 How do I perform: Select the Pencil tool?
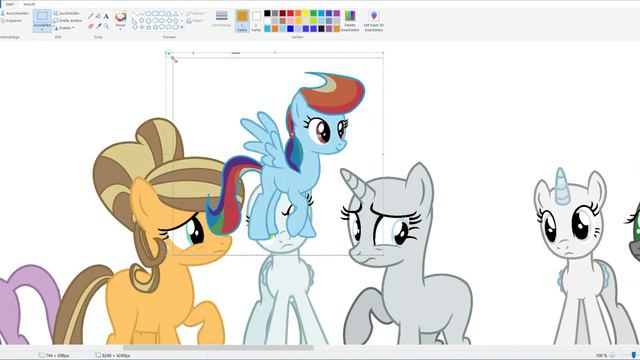click(x=91, y=16)
